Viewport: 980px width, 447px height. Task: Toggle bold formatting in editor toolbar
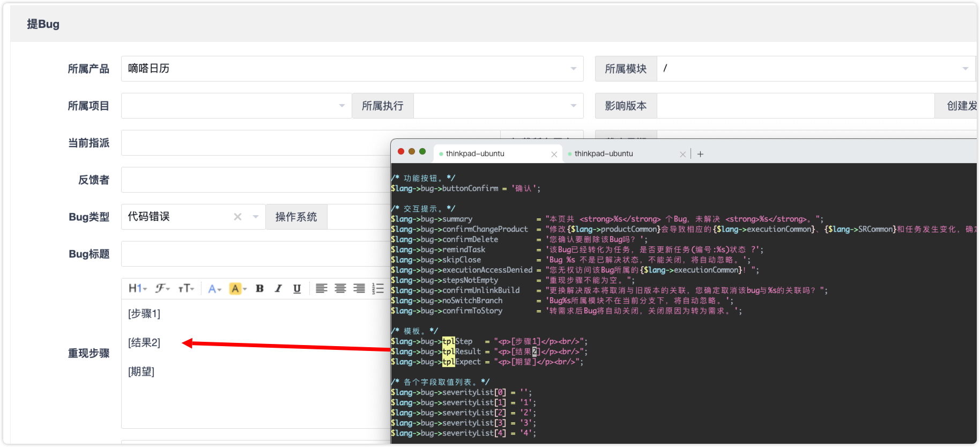coord(259,289)
